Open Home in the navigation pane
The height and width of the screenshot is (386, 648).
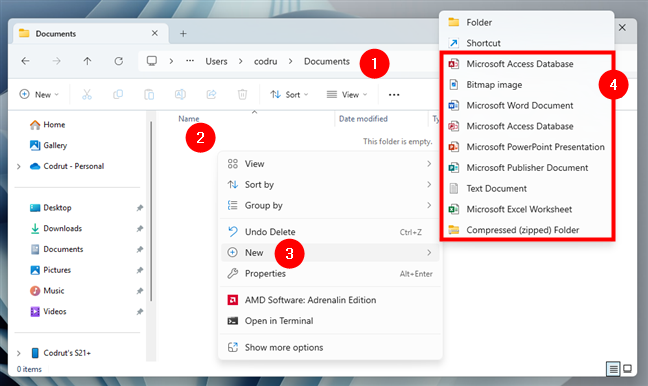[48, 124]
